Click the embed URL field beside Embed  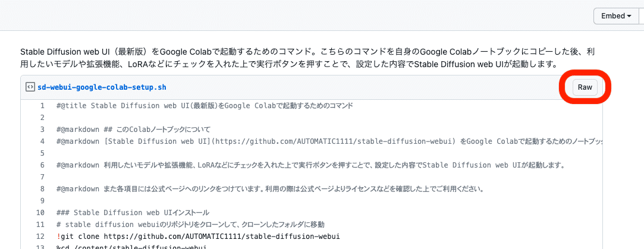pyautogui.click(x=641, y=16)
